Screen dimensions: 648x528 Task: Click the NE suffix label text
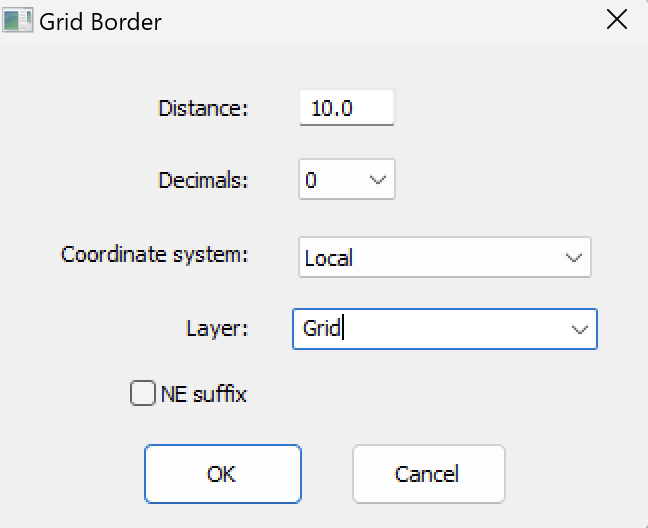[204, 394]
